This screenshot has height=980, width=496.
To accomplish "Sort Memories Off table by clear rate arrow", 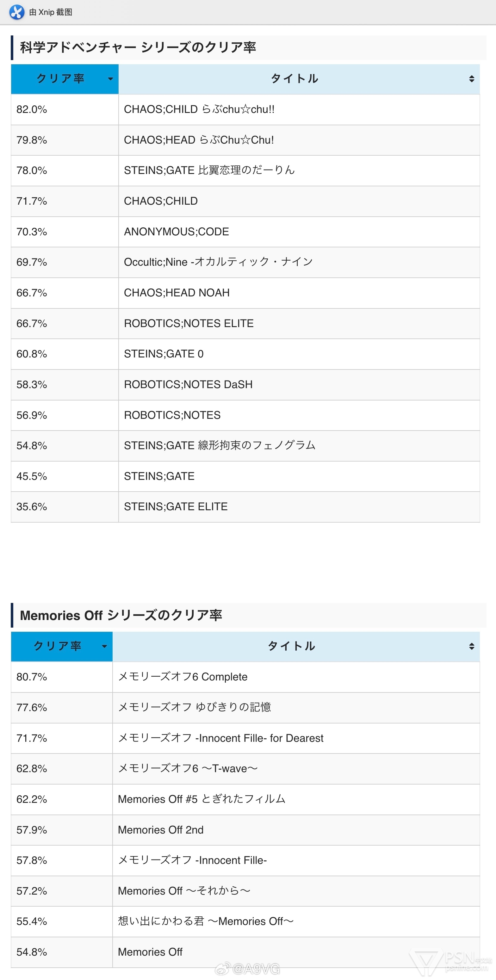I will point(104,646).
